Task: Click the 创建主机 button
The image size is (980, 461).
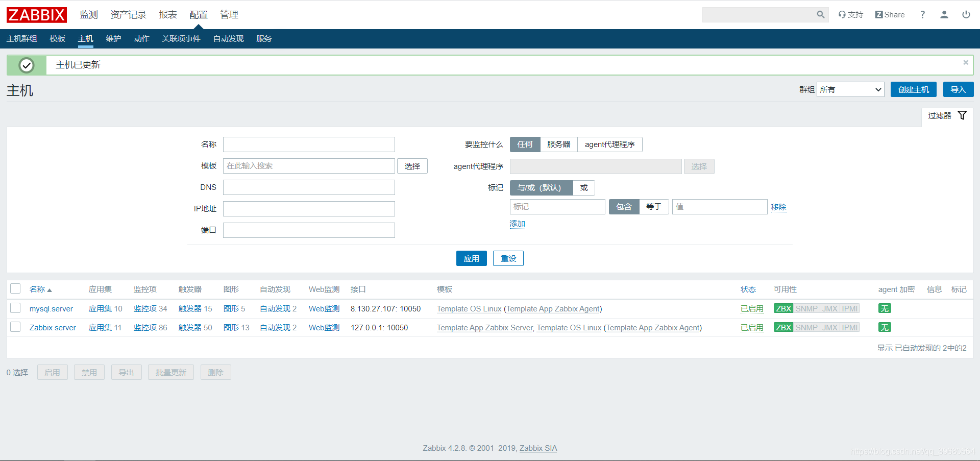Action: coord(914,89)
